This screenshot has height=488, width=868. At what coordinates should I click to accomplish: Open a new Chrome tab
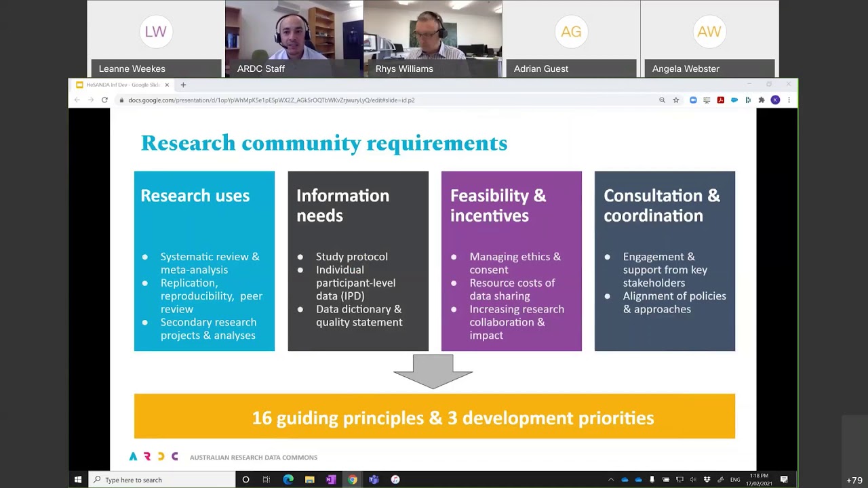[x=183, y=85]
